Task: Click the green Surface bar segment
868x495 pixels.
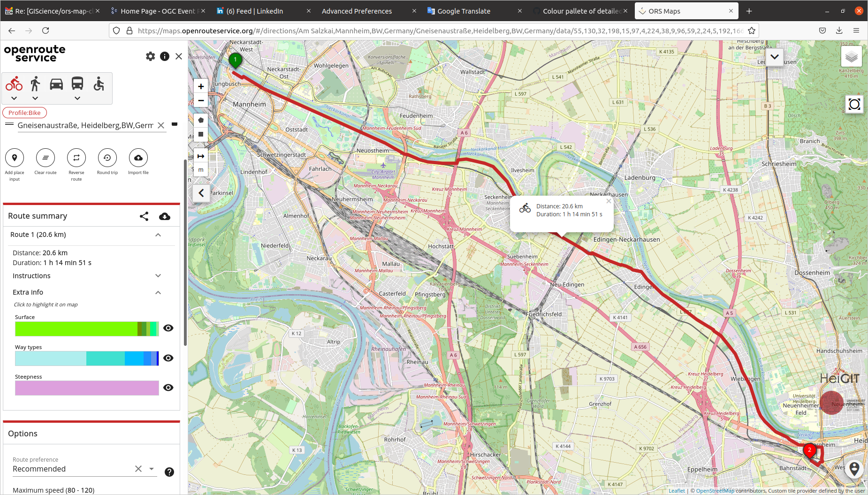Action: click(76, 328)
